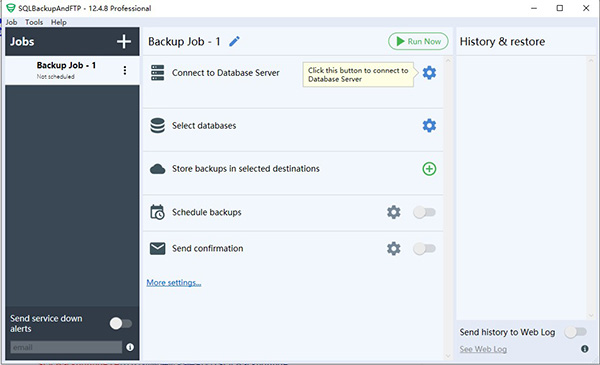Toggle Send history to Web Log

(576, 332)
